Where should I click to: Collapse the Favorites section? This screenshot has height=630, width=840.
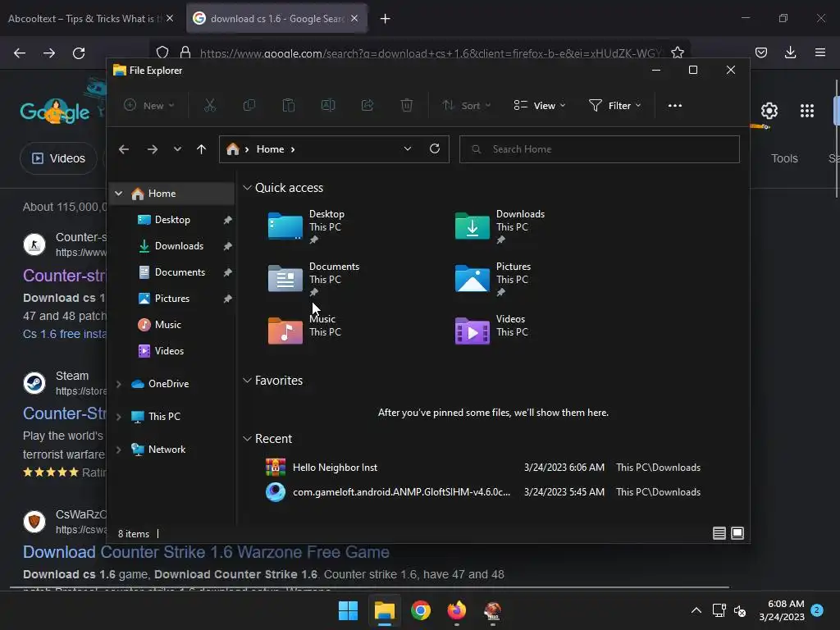click(x=247, y=381)
